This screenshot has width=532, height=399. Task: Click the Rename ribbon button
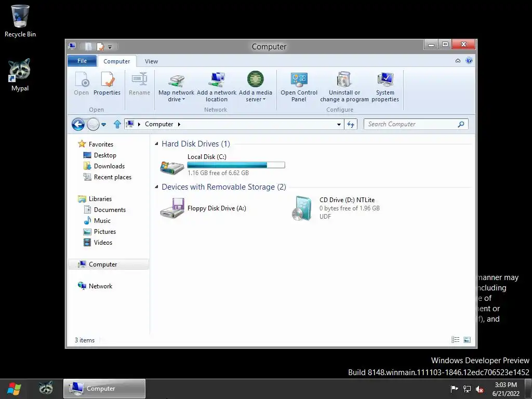pos(139,84)
